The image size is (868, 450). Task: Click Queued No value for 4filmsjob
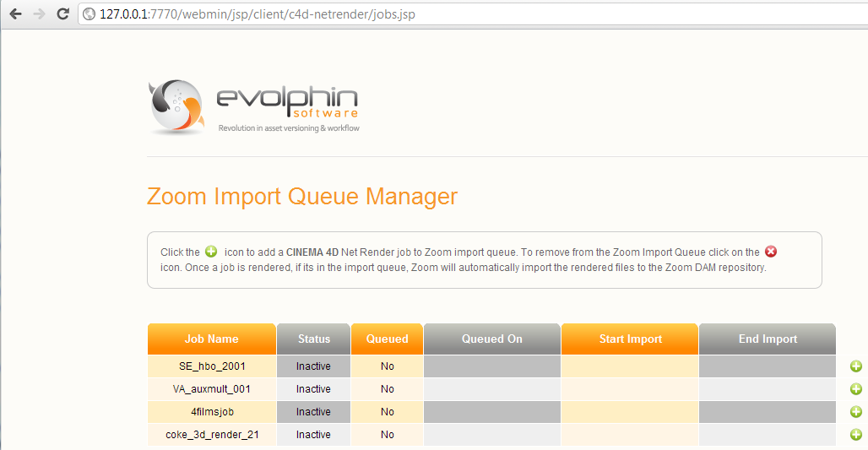pyautogui.click(x=387, y=412)
